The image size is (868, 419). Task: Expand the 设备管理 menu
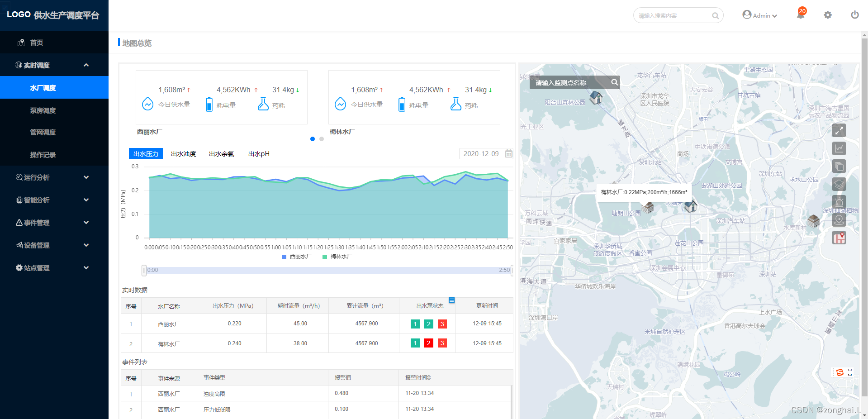click(54, 245)
